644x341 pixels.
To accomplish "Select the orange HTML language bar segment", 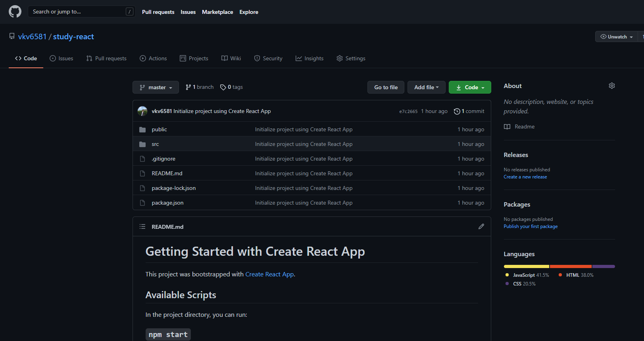I will [571, 266].
